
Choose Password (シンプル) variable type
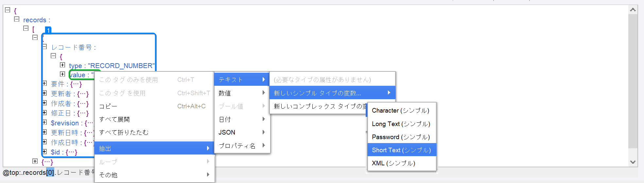402,137
